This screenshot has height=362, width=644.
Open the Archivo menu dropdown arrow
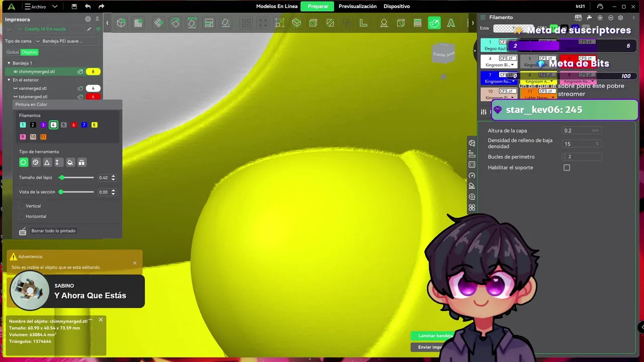(x=55, y=7)
